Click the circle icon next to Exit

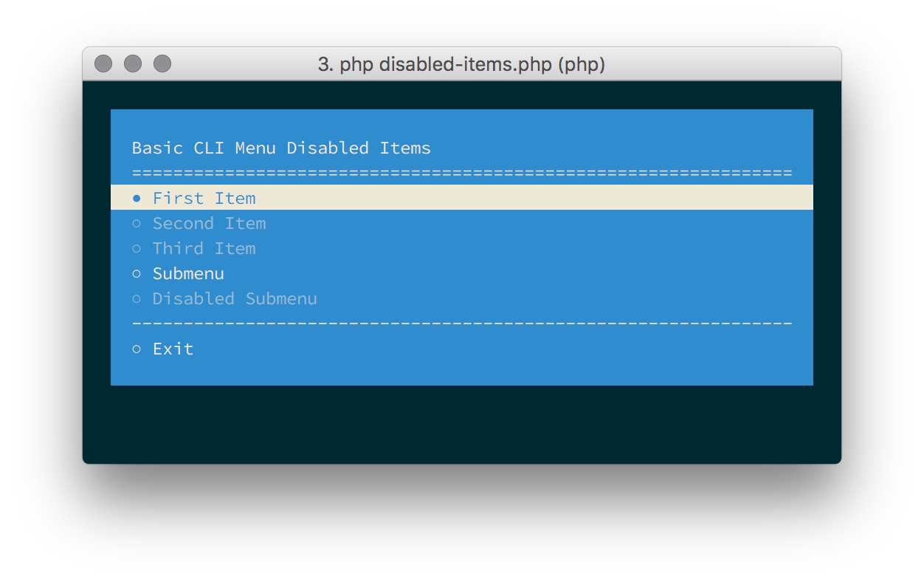137,349
